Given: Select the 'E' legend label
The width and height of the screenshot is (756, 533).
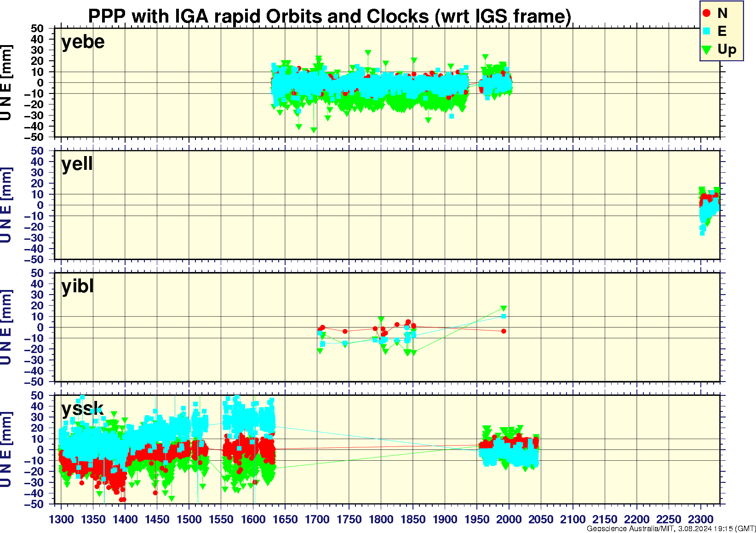Looking at the screenshot, I should click(722, 31).
